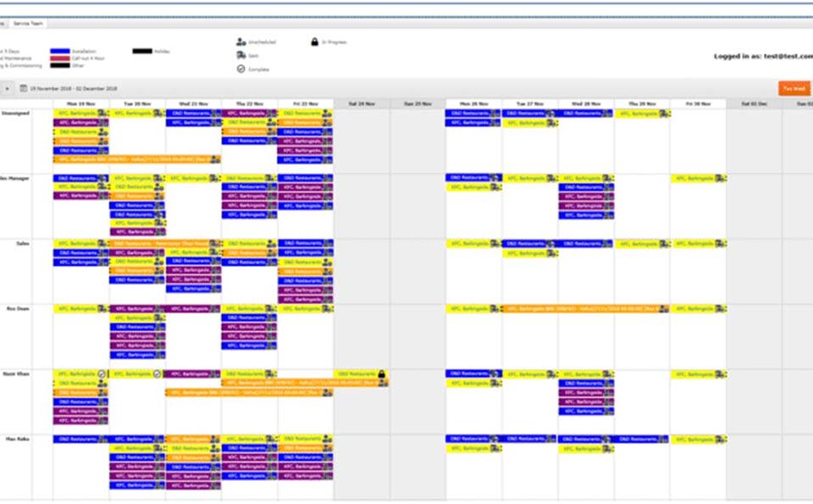Click the red Call-out 4 Hour color swatch
This screenshot has height=504, width=813.
[59, 58]
